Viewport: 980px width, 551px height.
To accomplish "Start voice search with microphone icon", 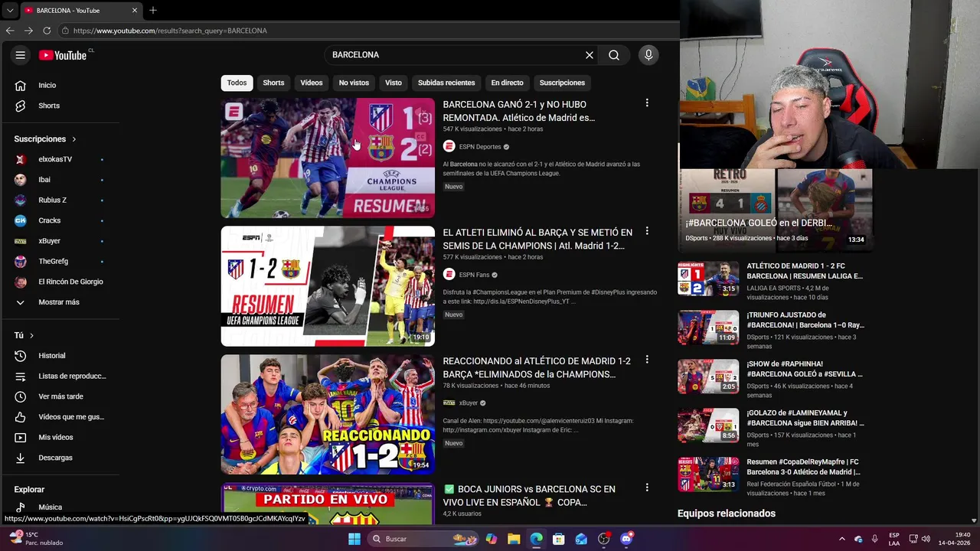I will tap(648, 55).
